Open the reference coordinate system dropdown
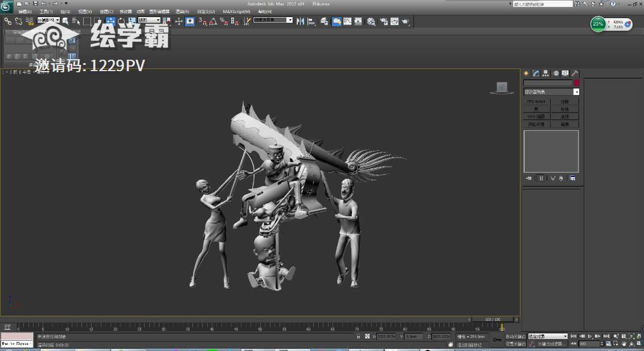 [150, 20]
